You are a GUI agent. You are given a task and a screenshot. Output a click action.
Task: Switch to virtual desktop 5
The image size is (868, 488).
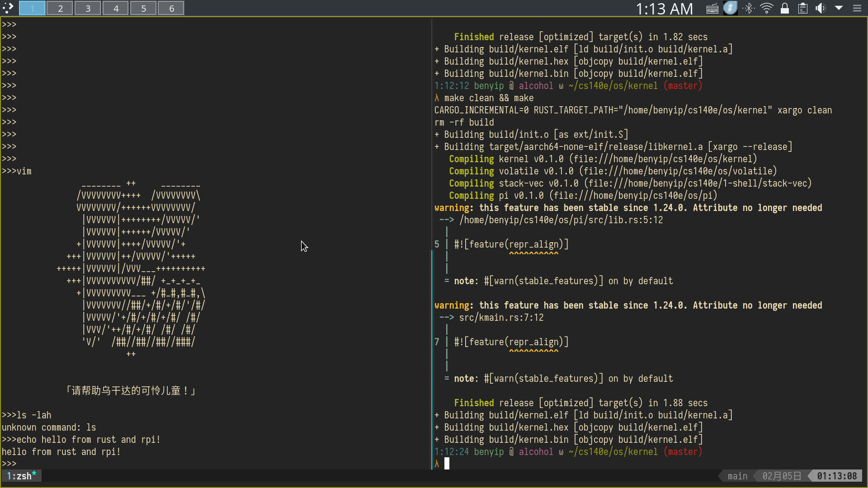click(x=143, y=8)
